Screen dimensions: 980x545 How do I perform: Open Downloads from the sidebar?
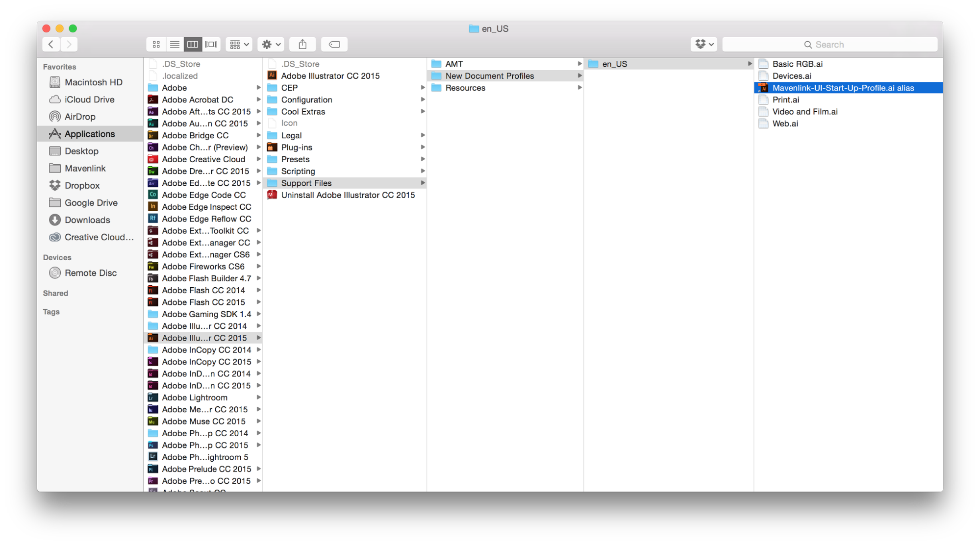tap(90, 220)
